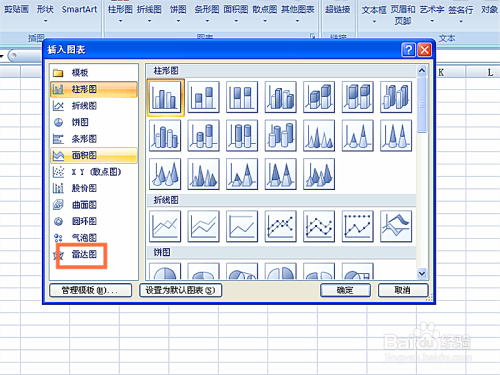The width and height of the screenshot is (500, 375).
Task: Choose the stacked line with markers thumbnail
Action: point(319,226)
